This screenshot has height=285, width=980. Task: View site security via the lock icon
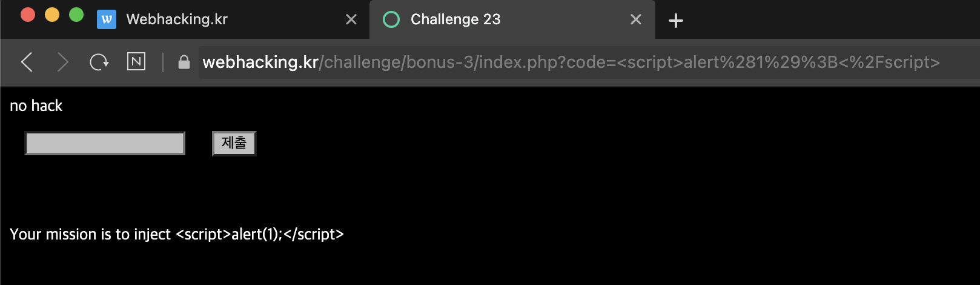(184, 62)
